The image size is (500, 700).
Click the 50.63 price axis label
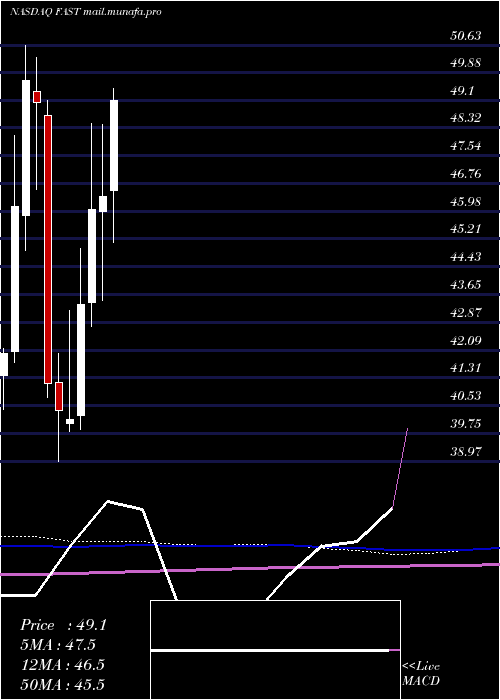(x=466, y=35)
